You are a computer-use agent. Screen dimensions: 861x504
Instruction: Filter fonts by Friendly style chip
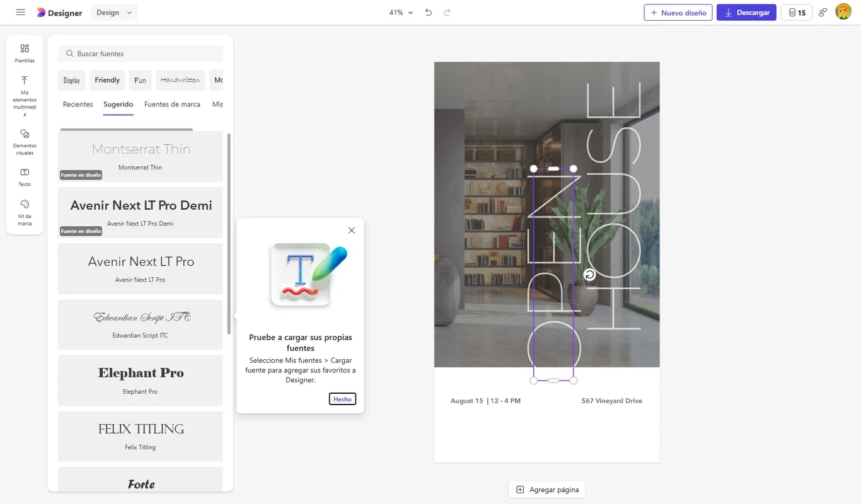point(107,81)
